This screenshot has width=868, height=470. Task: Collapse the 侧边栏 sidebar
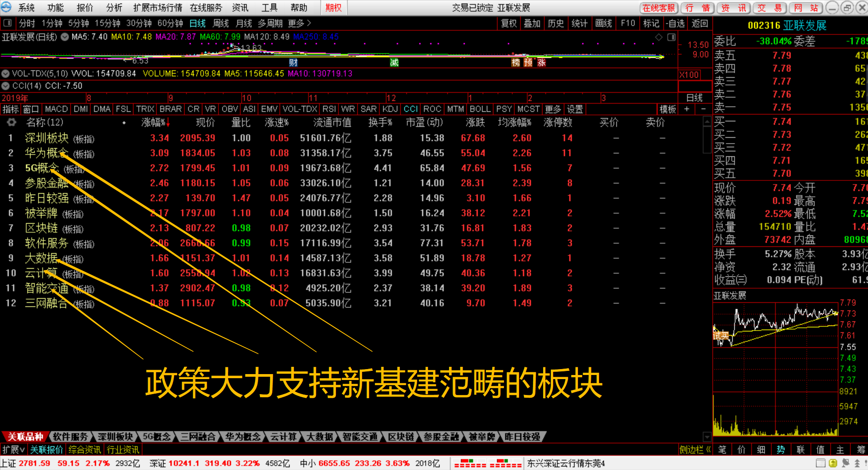[x=695, y=450]
